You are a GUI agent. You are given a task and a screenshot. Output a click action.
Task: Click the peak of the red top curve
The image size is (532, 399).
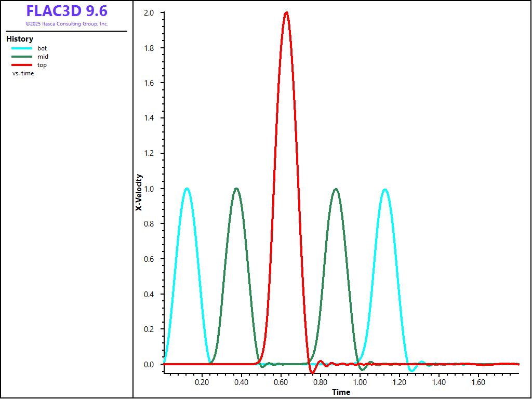tap(286, 12)
